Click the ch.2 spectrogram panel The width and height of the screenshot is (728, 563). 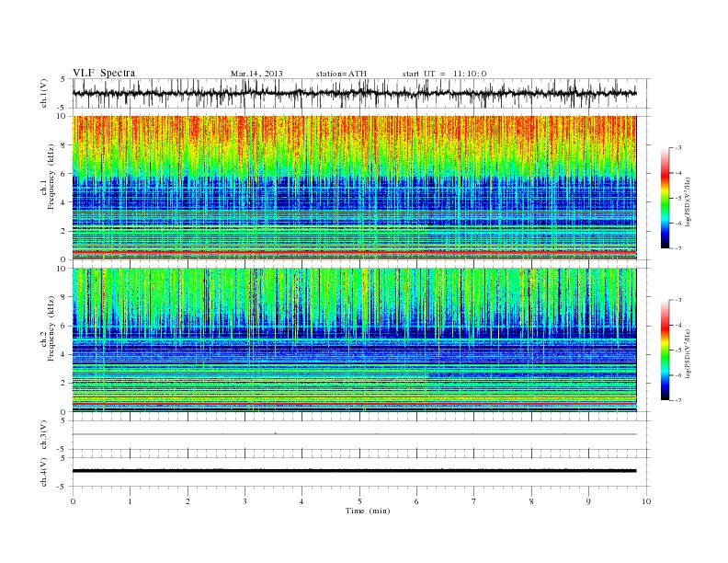pos(354,340)
